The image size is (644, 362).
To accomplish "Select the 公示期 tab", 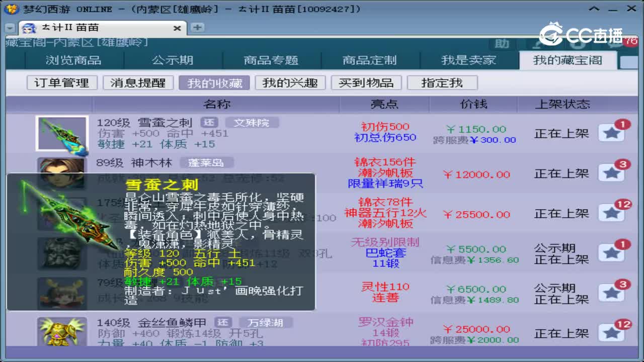I will [x=173, y=60].
